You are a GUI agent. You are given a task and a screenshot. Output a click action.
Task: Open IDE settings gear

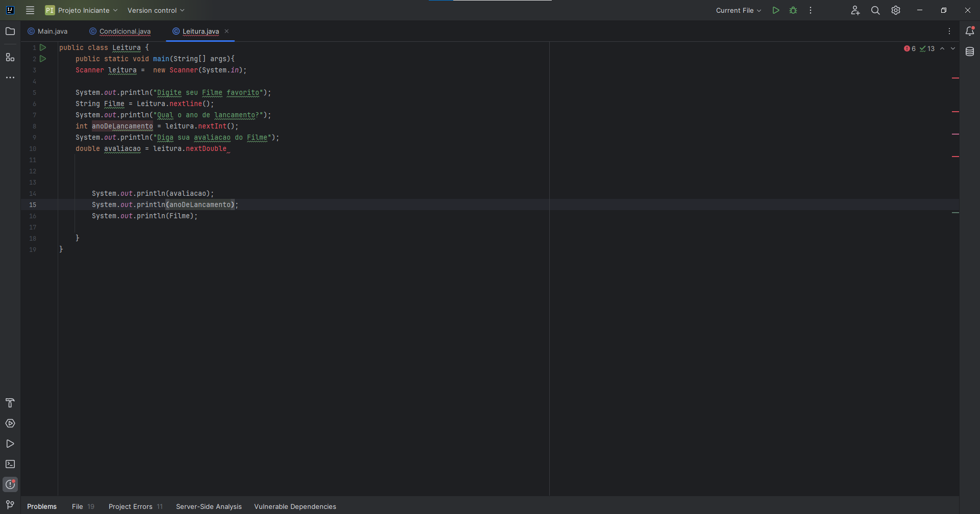coord(896,10)
